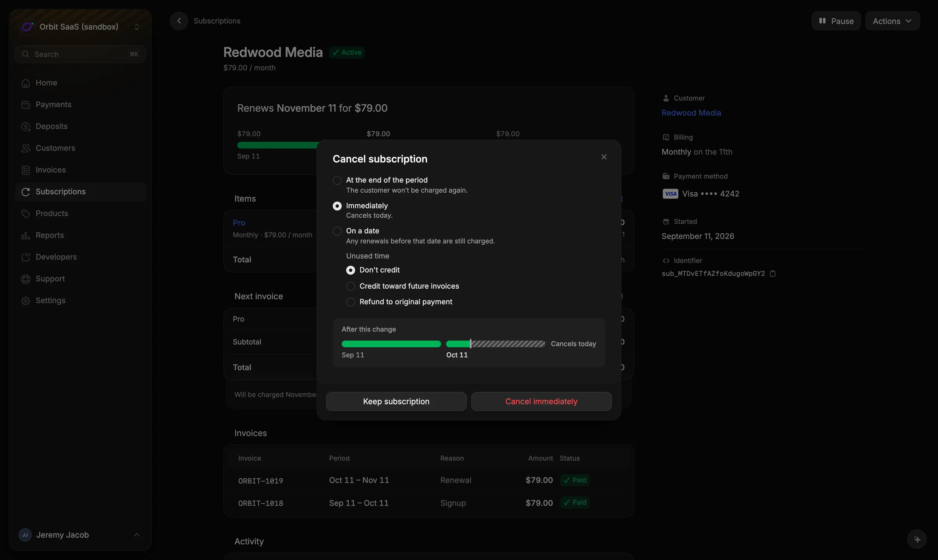
Task: Expand the Orbit SaaS account switcher
Action: pos(137,27)
